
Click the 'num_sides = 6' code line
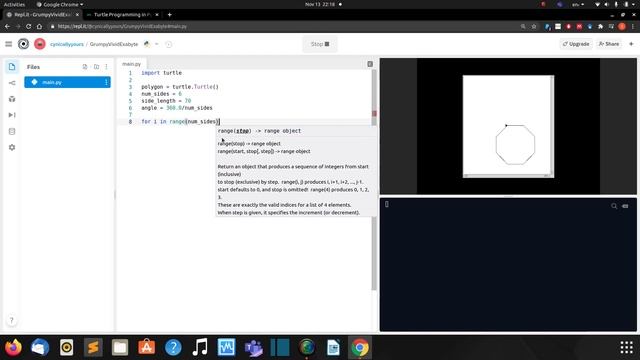pos(162,94)
